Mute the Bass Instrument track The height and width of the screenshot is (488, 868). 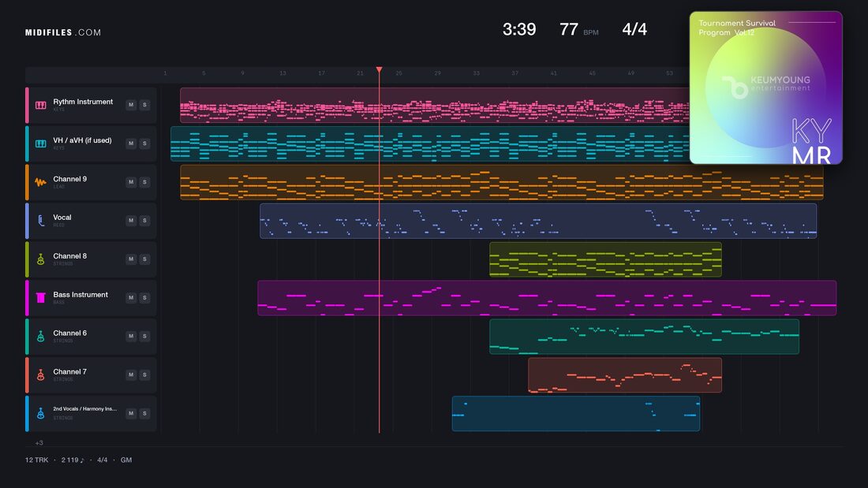point(131,298)
